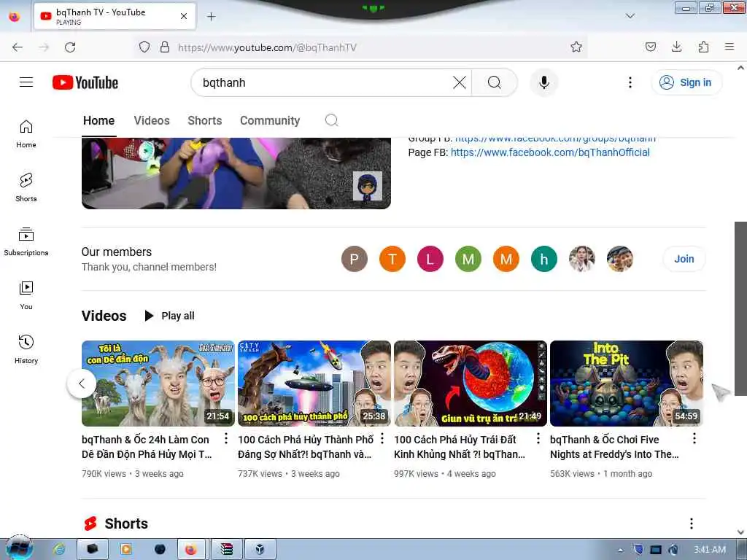Open Windows Start menu orb
Screen dimensions: 747x560
18,548
